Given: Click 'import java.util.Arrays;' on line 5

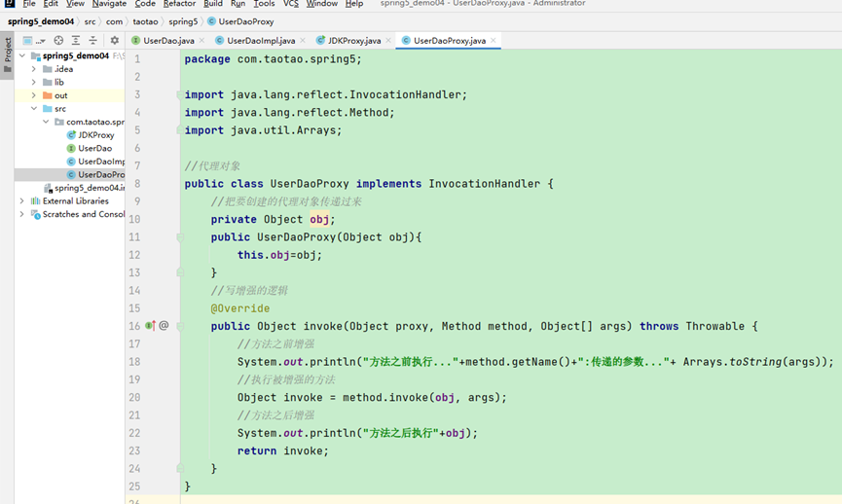Looking at the screenshot, I should 263,130.
